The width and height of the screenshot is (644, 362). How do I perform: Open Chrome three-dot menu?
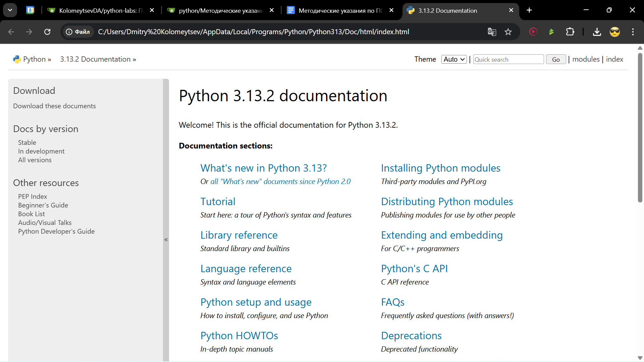coord(633,32)
